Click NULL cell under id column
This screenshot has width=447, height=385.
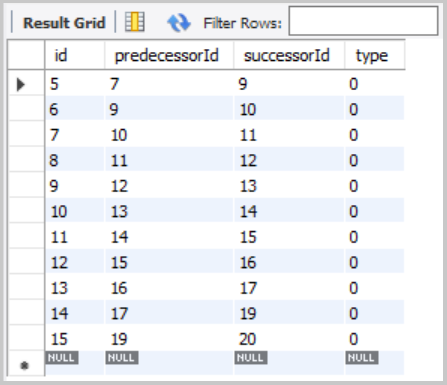[x=75, y=363]
